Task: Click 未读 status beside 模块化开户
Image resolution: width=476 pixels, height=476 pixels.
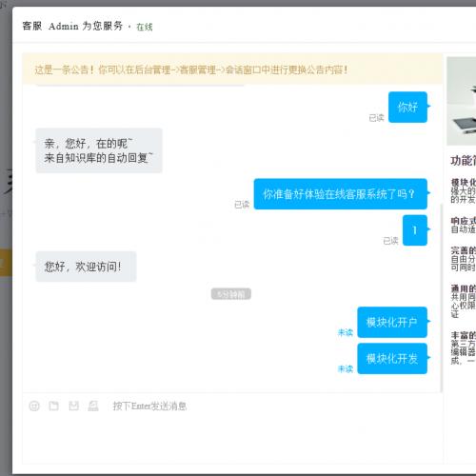Action: [x=346, y=332]
